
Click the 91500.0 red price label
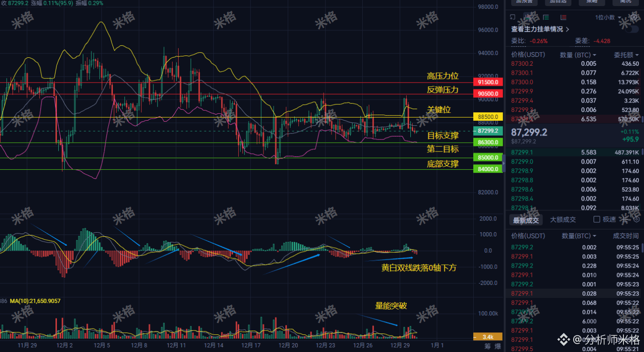coord(488,82)
